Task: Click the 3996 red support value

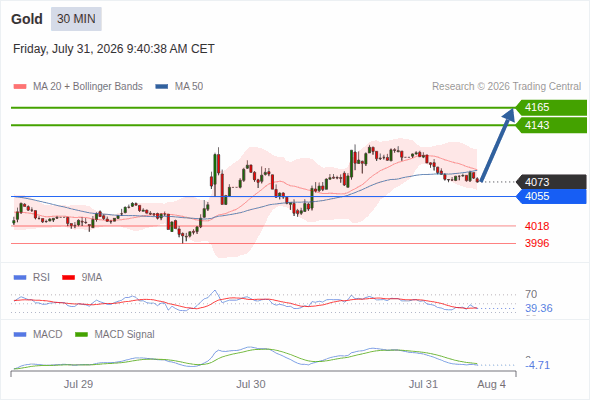Action: [537, 243]
